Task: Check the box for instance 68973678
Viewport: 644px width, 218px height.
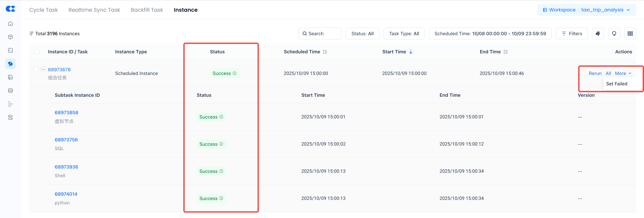Action: click(36, 69)
